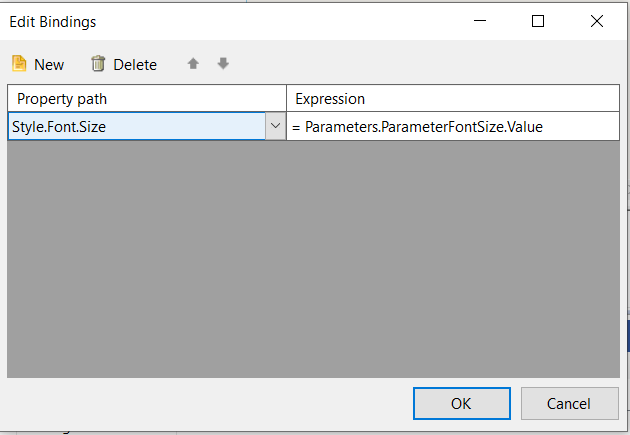Click the divider between Property path and Expression headers

[287, 99]
